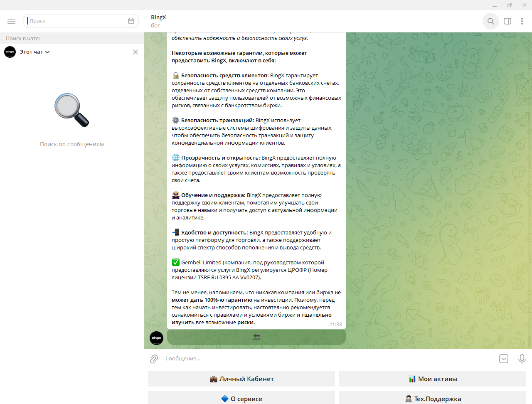Image resolution: width=532 pixels, height=404 pixels.
Task: Toggle the side panel with the column icon
Action: [507, 21]
